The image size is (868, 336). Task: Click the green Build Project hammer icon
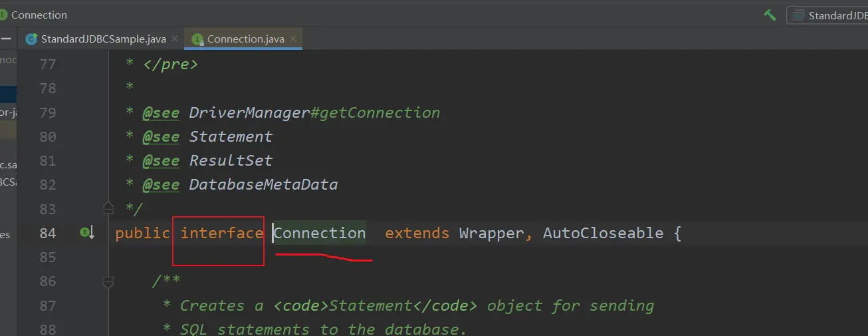coord(770,15)
